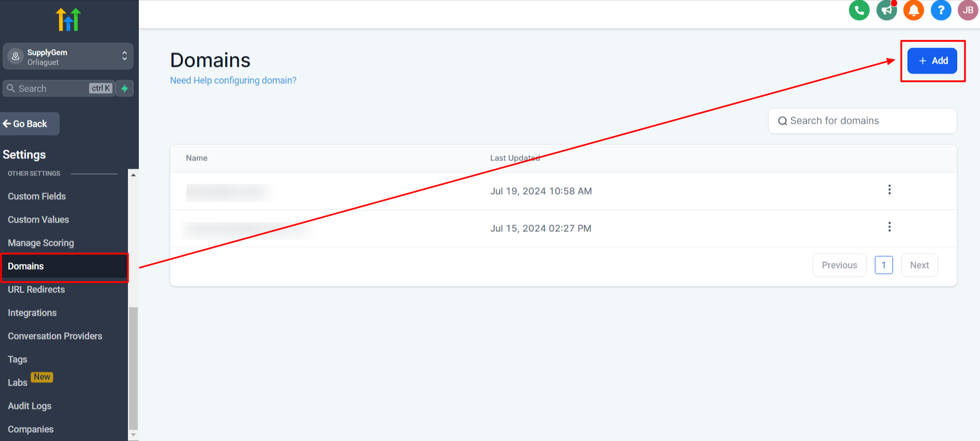
Task: Click the green phone dialer icon
Action: click(859, 10)
